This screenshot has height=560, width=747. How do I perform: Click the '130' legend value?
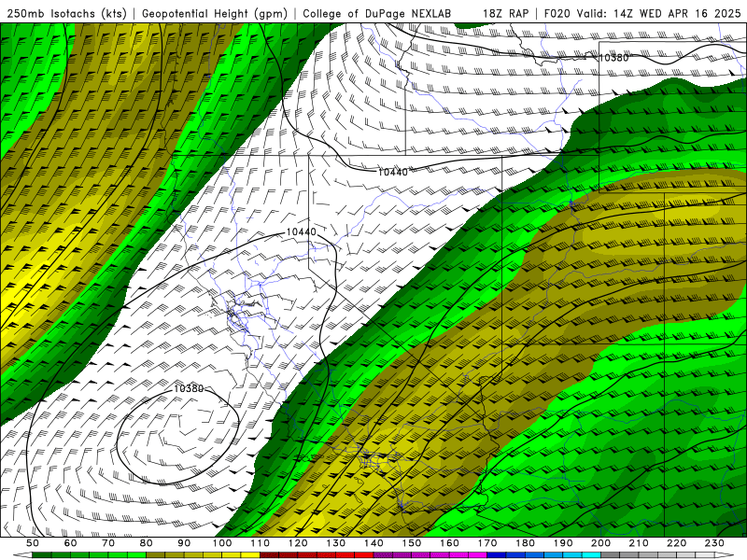tap(335, 543)
